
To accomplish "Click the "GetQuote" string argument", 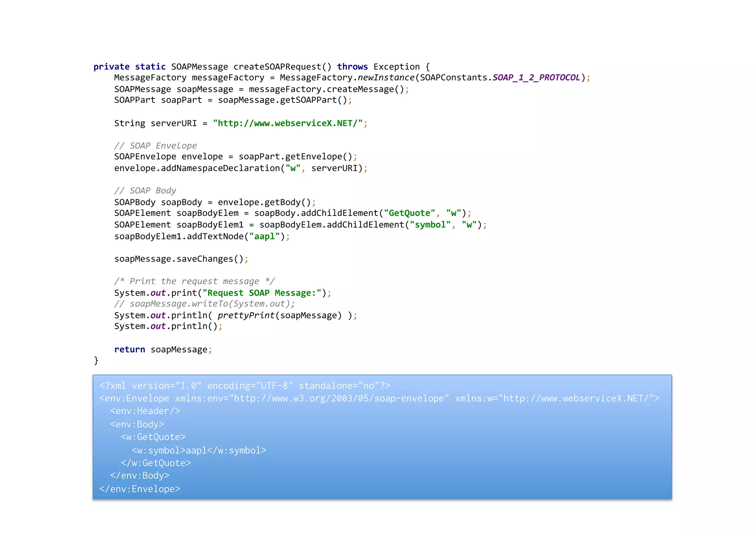I will [409, 213].
